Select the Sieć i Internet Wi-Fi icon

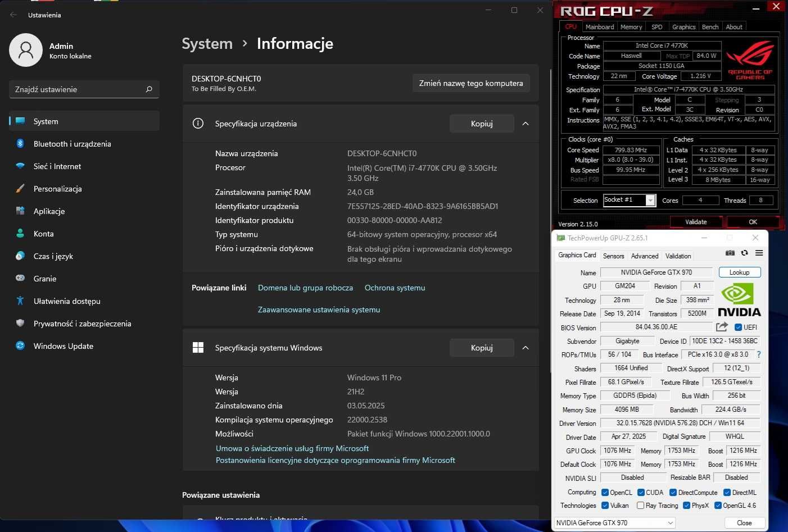tap(20, 166)
